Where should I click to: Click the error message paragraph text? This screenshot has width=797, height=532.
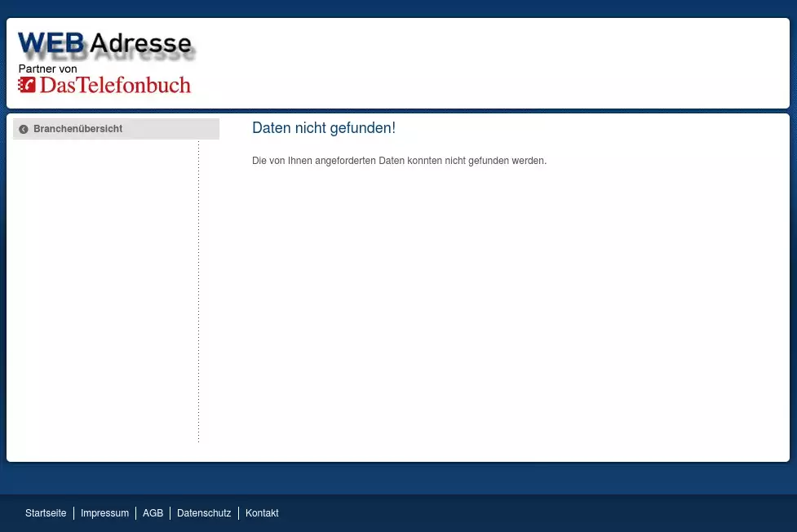tap(399, 161)
